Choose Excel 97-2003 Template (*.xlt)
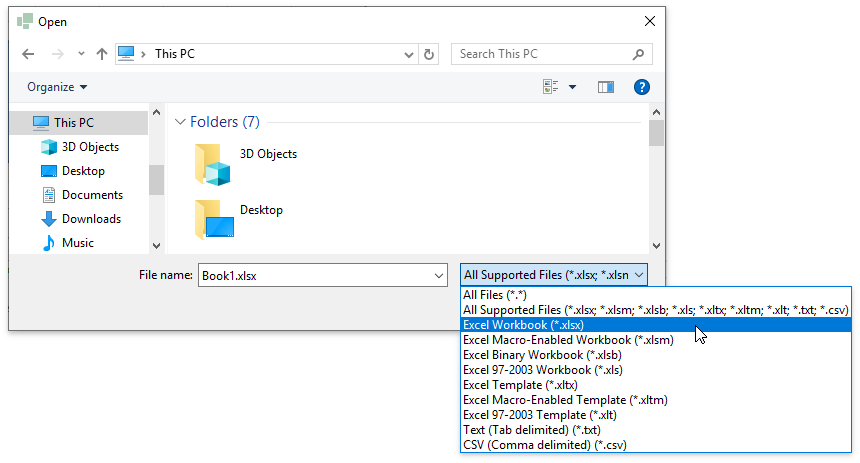 (656, 415)
